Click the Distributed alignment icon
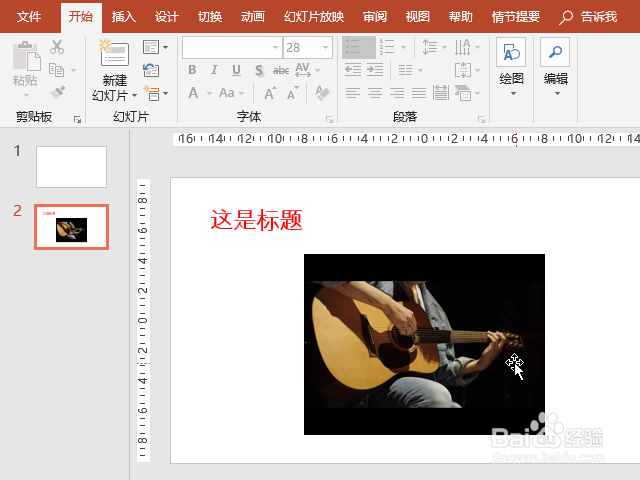The image size is (640, 480). (441, 93)
